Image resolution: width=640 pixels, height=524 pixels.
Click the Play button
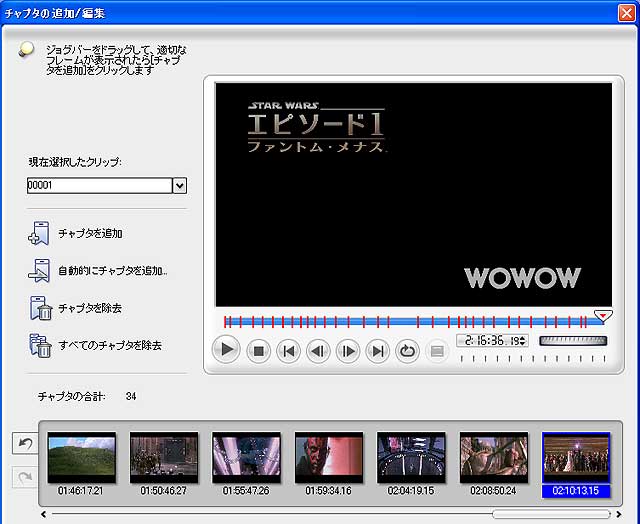coord(228,351)
